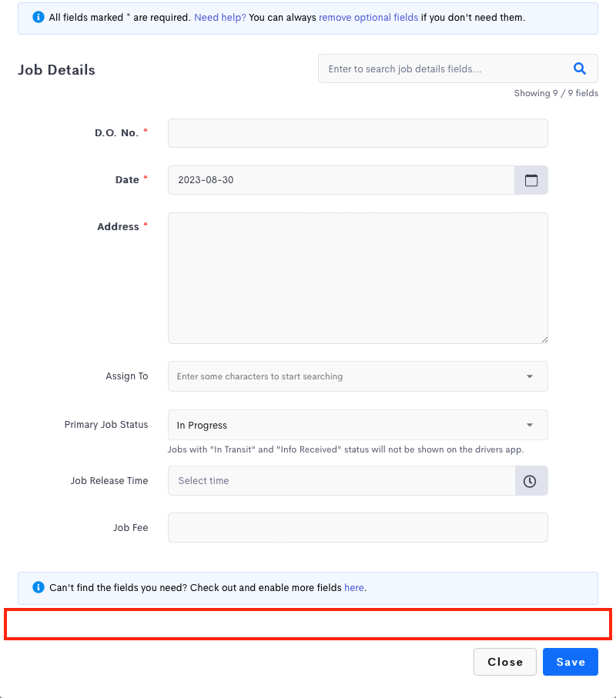Screen dimensions: 616x698
Task: Click into the Address text area
Action: tap(357, 279)
